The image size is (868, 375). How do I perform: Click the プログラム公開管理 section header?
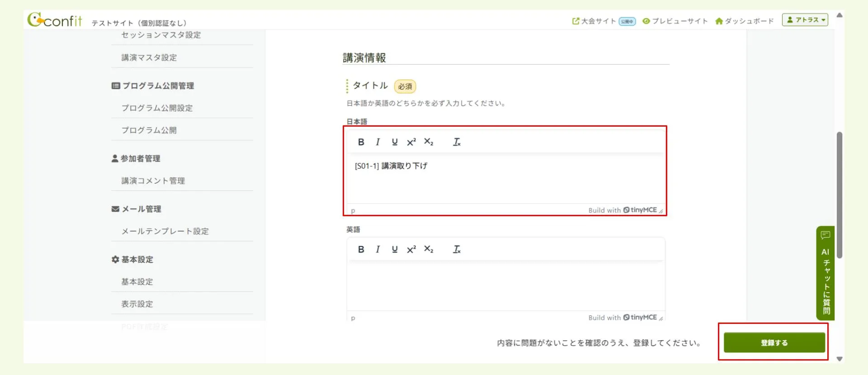coord(153,85)
